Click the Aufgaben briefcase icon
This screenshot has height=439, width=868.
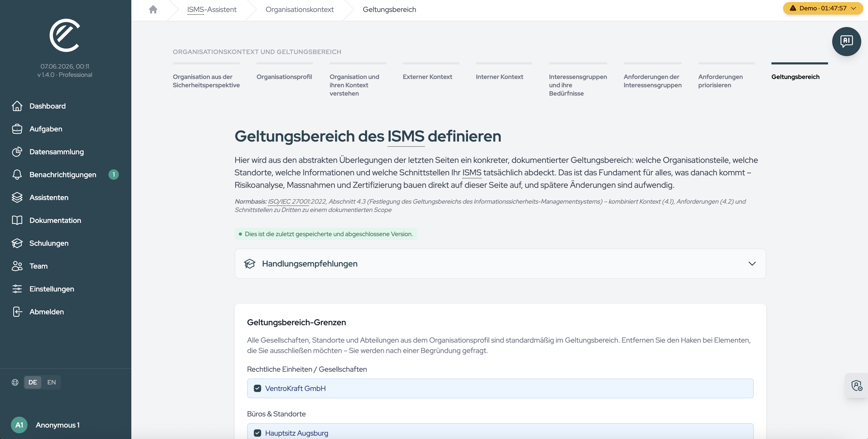point(17,129)
